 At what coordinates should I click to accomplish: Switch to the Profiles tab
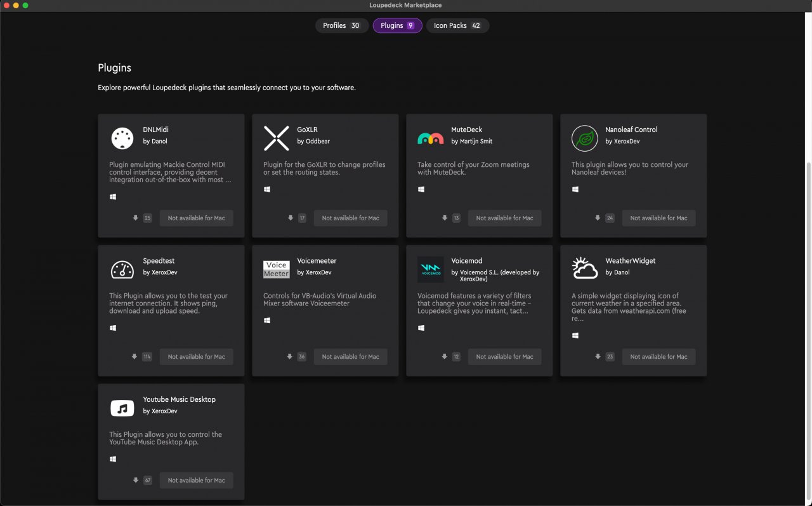pos(342,25)
